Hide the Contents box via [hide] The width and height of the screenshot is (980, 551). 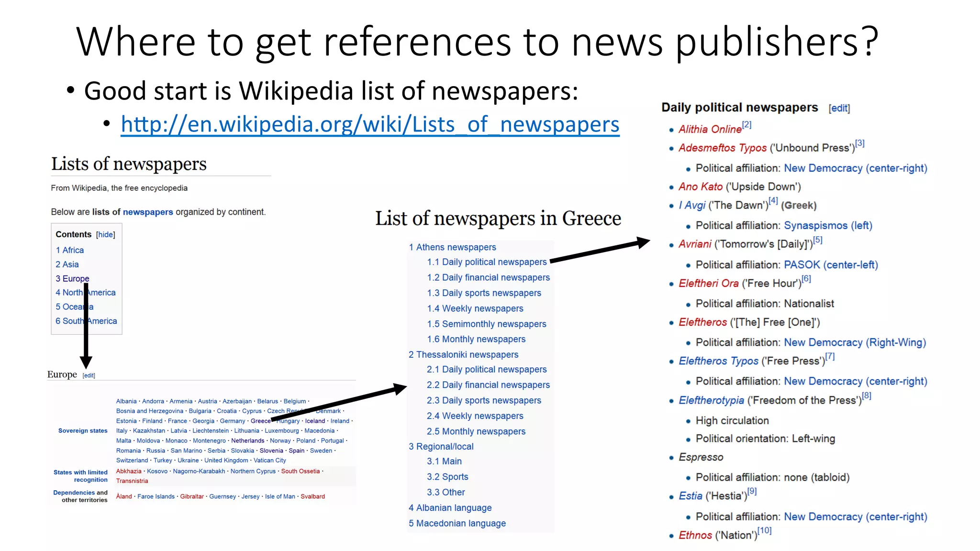point(106,234)
